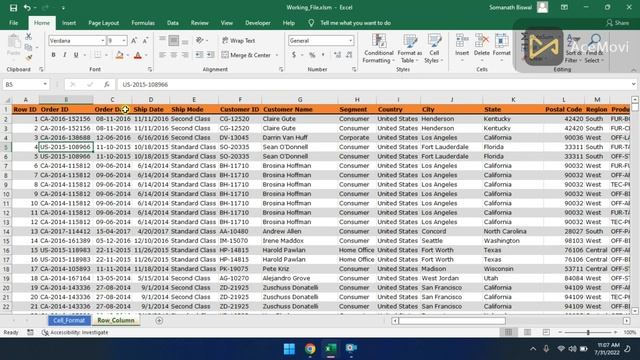The image size is (640, 360).
Task: Click the Customer Name header cell
Action: pos(300,109)
